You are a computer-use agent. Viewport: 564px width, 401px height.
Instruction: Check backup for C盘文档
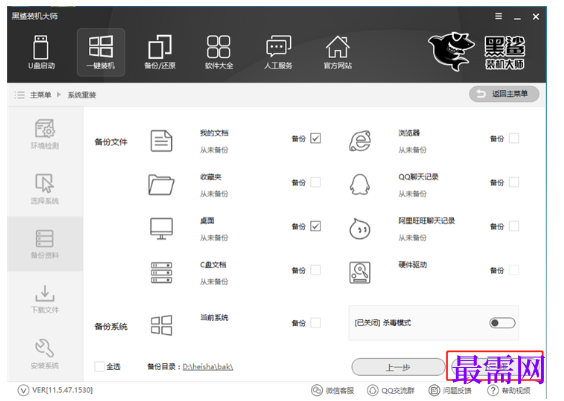coord(315,270)
